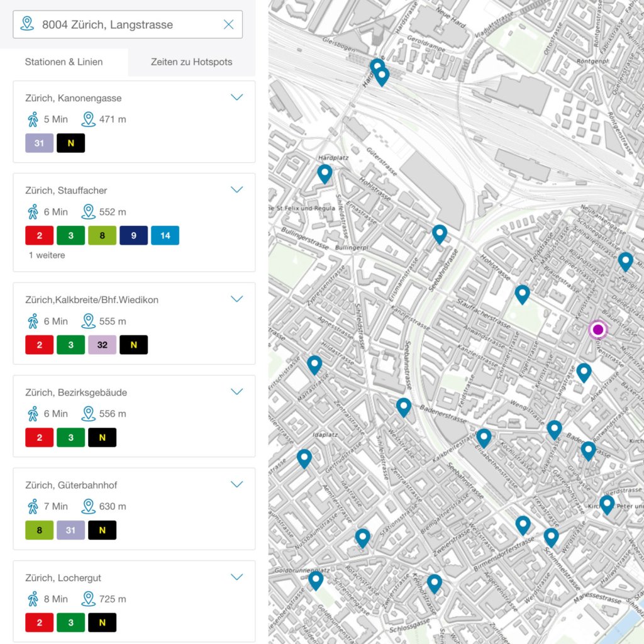The width and height of the screenshot is (644, 644).
Task: Click the map pin near Idaplatz
Action: click(x=304, y=458)
